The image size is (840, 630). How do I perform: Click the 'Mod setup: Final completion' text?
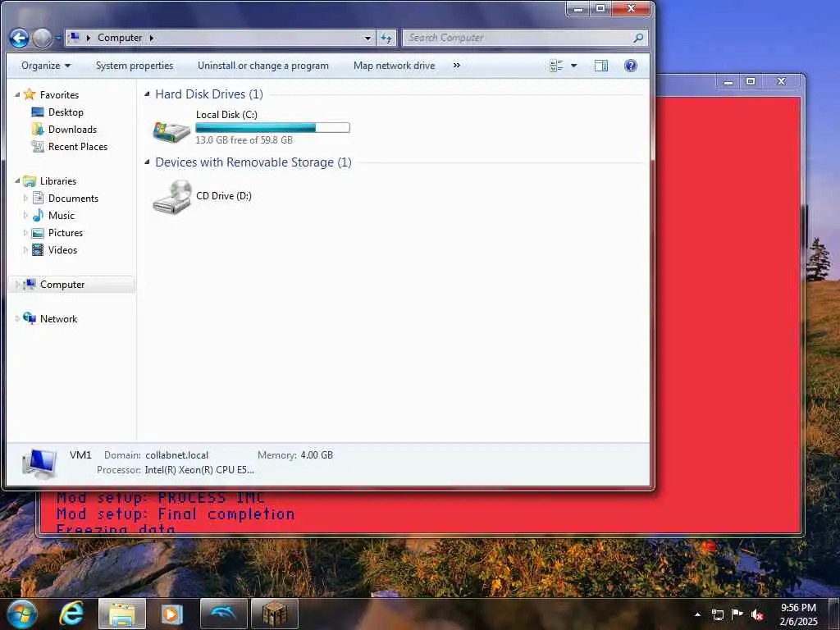point(176,514)
